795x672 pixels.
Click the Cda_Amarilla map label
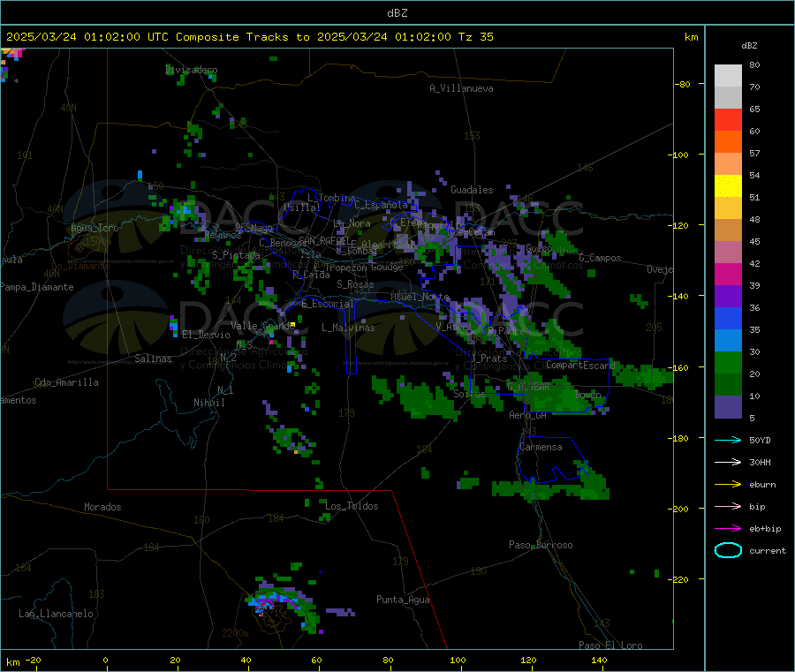[66, 382]
